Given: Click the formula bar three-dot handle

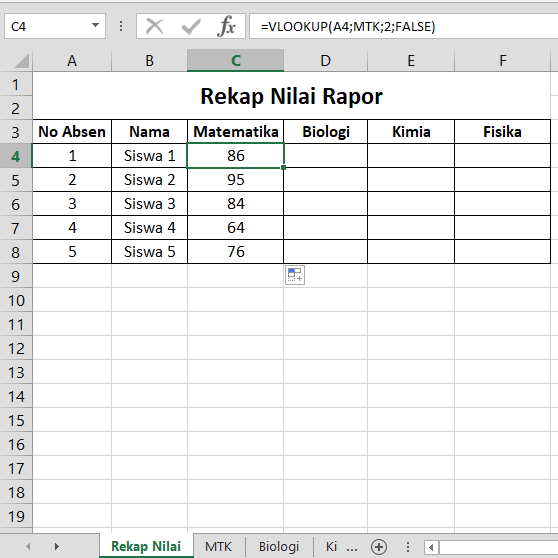Looking at the screenshot, I should 121,26.
